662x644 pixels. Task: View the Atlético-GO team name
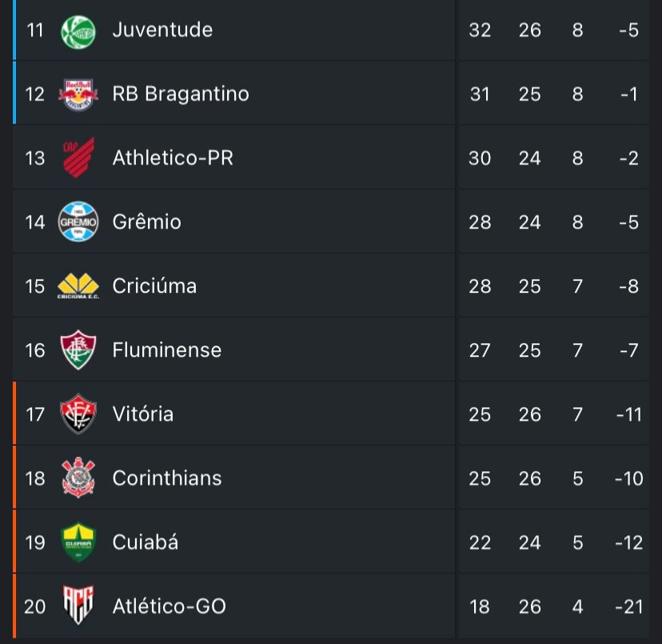pyautogui.click(x=169, y=606)
